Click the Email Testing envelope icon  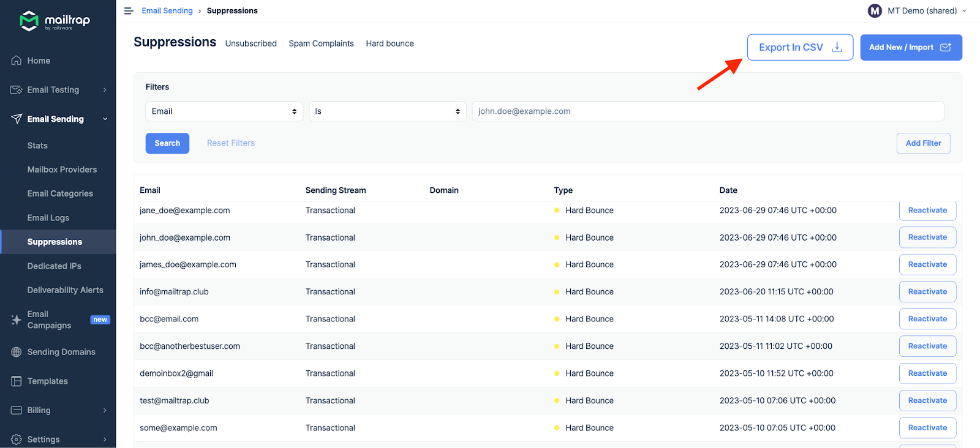tap(17, 90)
